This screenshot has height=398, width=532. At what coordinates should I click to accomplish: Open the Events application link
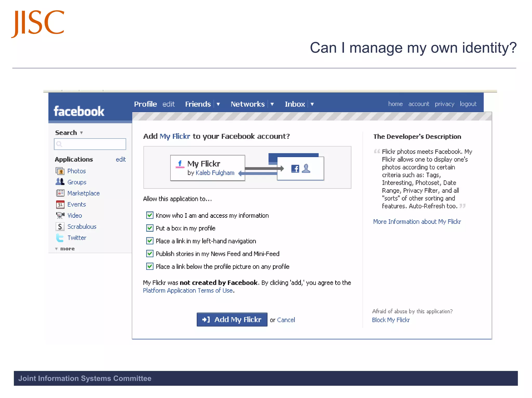77,204
